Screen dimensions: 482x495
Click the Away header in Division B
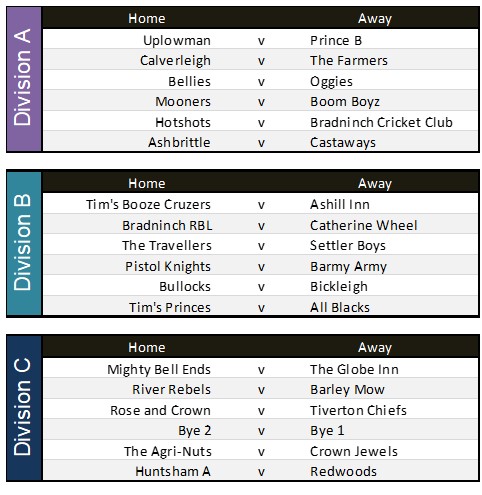[x=375, y=183]
